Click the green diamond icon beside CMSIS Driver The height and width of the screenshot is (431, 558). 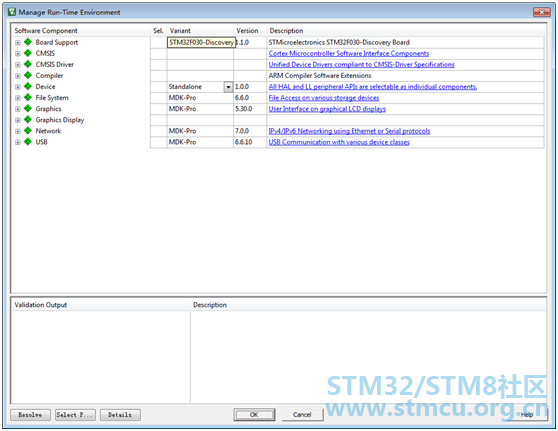pyautogui.click(x=28, y=64)
